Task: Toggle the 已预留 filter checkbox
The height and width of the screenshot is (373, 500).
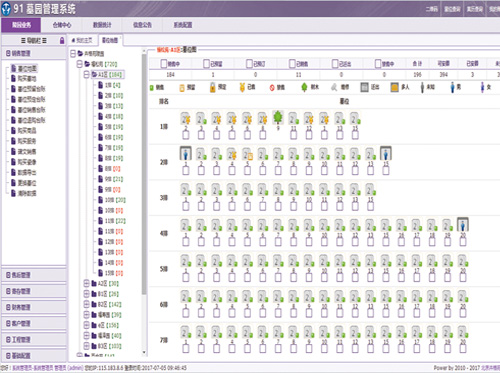Action: [206, 63]
